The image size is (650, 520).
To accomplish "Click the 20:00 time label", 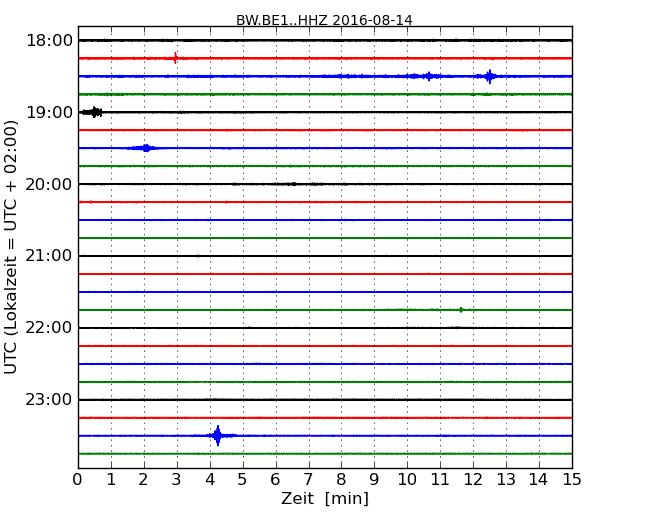I will [x=49, y=184].
